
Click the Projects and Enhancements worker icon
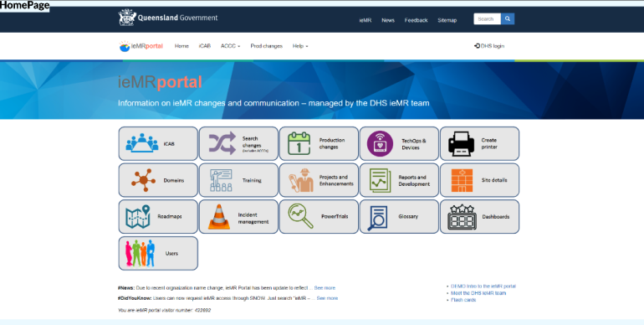301,180
